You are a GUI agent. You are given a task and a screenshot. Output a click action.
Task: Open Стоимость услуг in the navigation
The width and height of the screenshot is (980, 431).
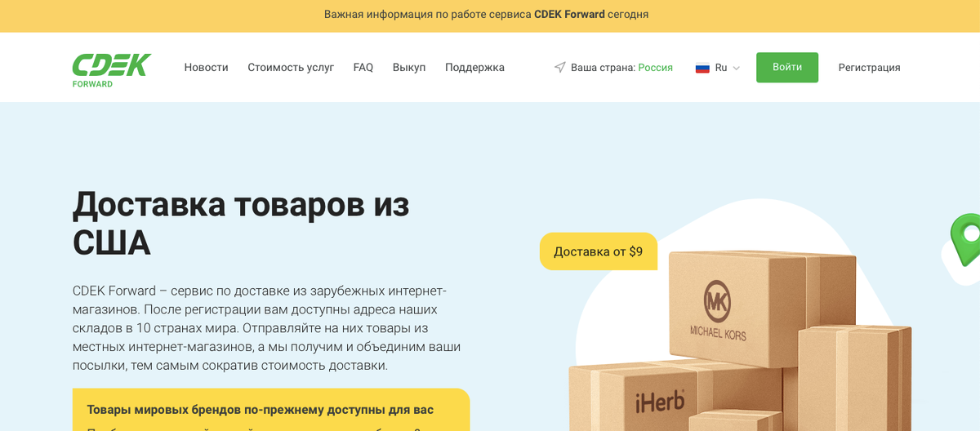[291, 68]
